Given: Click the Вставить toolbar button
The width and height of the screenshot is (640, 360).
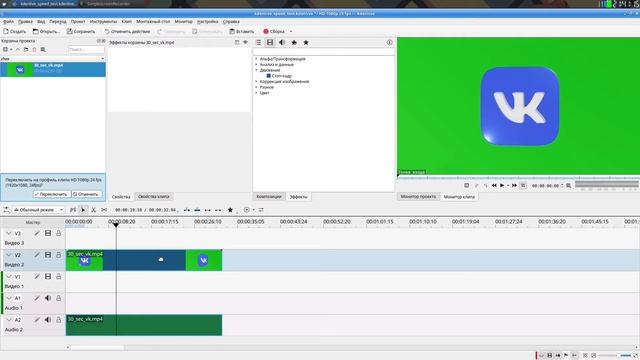Looking at the screenshot, I should tap(242, 31).
